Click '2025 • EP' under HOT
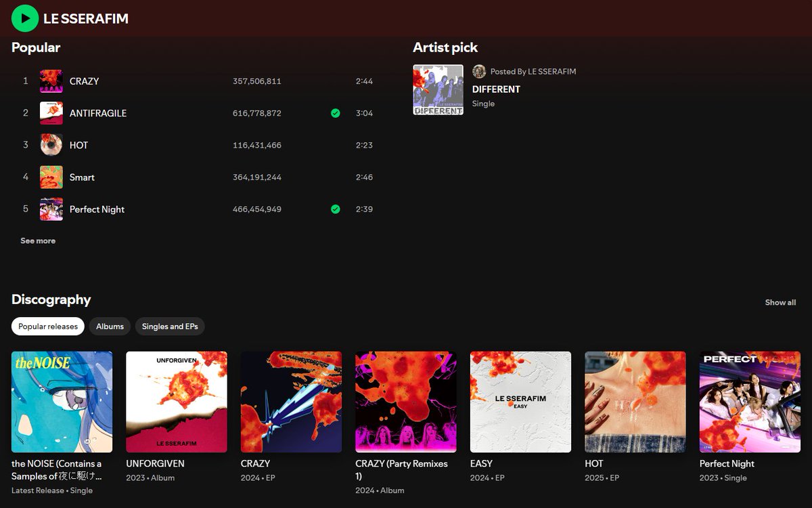The height and width of the screenshot is (508, 812). pyautogui.click(x=602, y=478)
